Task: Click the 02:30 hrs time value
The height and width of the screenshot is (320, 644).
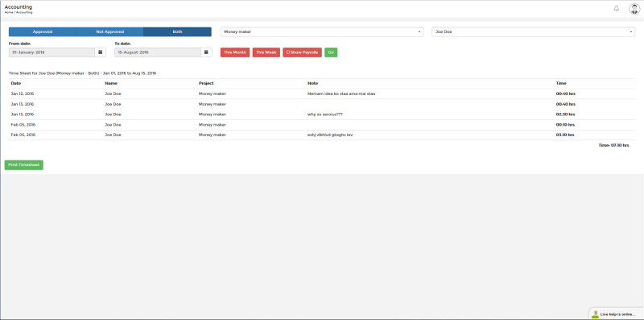Action: point(566,114)
